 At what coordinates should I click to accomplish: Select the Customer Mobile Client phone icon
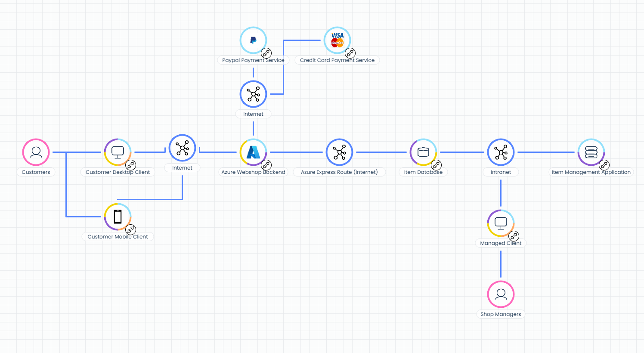118,217
